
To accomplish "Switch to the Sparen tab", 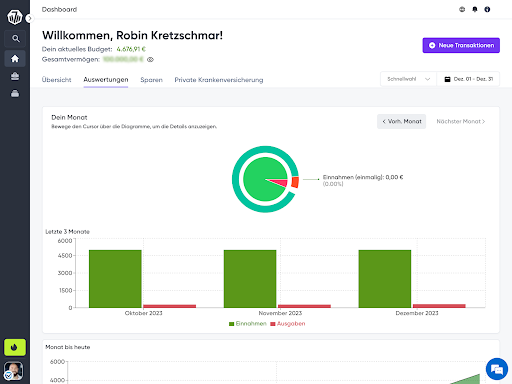I will (x=151, y=80).
